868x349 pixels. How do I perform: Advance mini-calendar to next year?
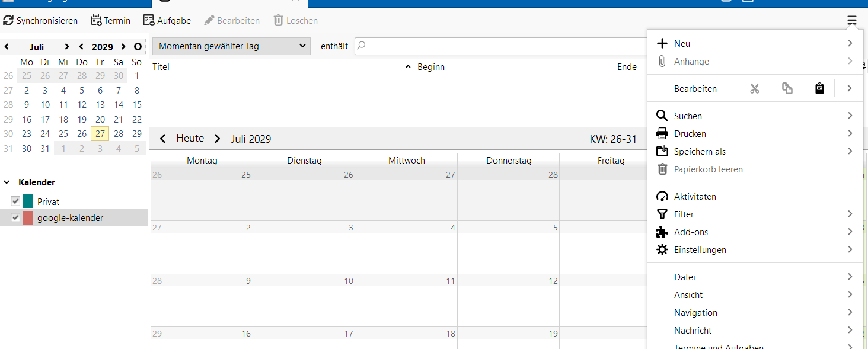[x=123, y=47]
